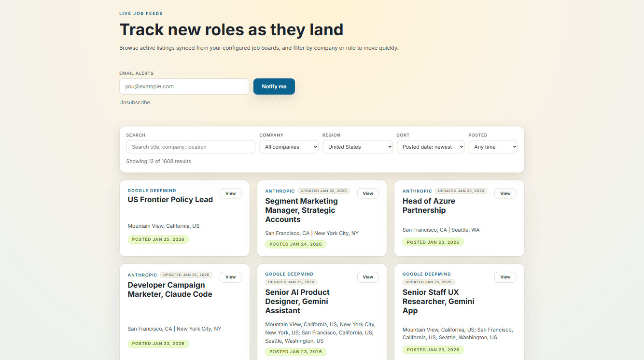Click the Posted Jan 25 badge under US Frontier Policy Lead
This screenshot has width=644, height=360.
click(158, 239)
